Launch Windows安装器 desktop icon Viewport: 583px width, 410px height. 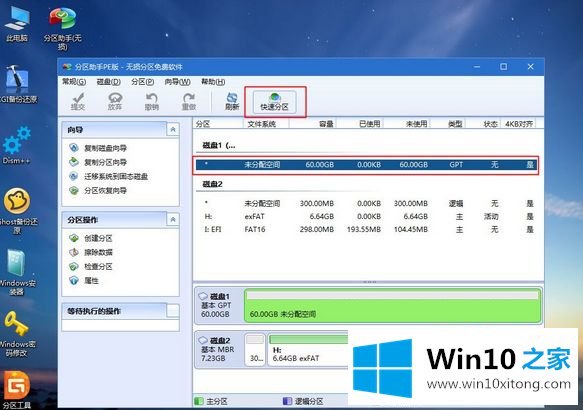point(17,272)
